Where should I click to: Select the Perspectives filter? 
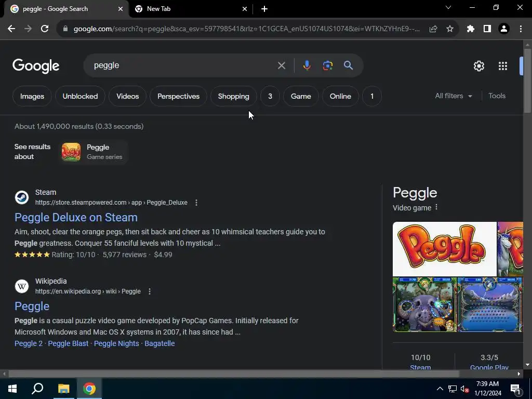click(x=178, y=96)
